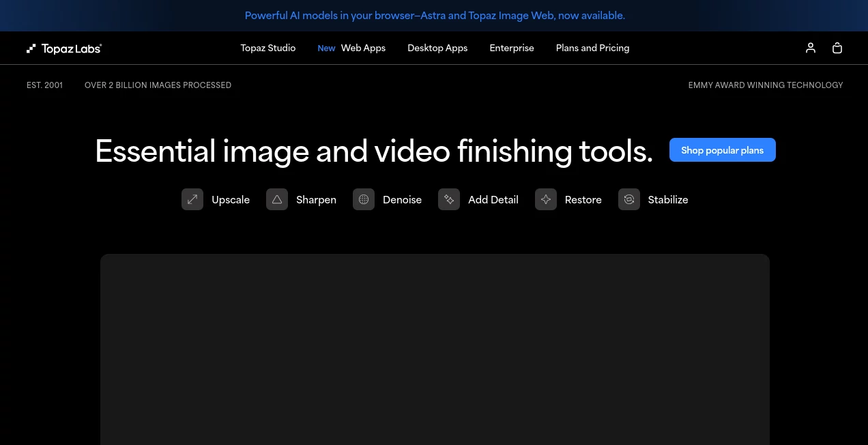Viewport: 868px width, 445px height.
Task: Click the dark video preview panel
Action: coord(435,349)
